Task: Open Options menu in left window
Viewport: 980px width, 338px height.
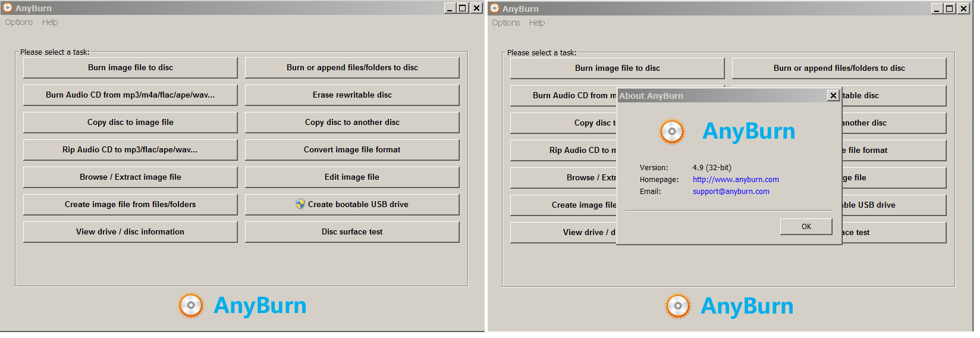Action: click(x=19, y=22)
